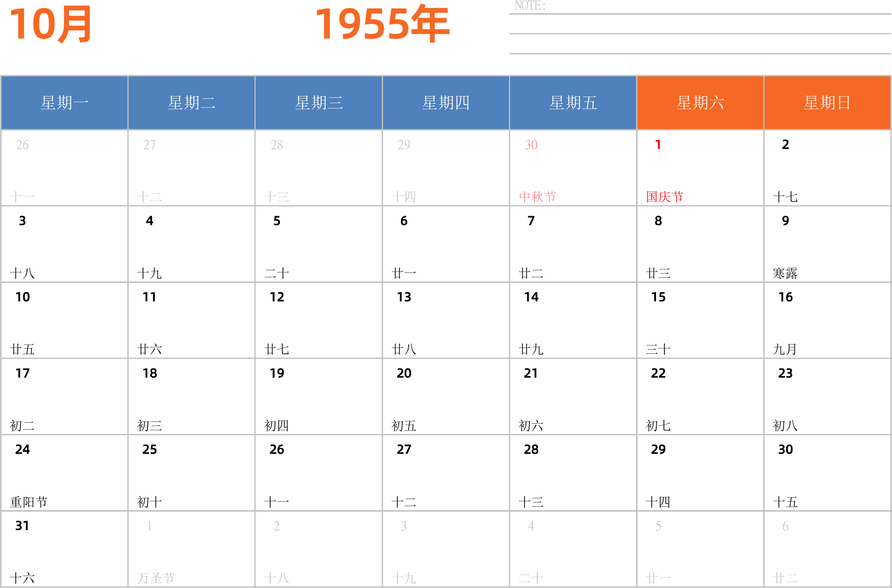The width and height of the screenshot is (892, 588).
Task: Select greyed date 26 labeled 十一
Action: pos(64,168)
